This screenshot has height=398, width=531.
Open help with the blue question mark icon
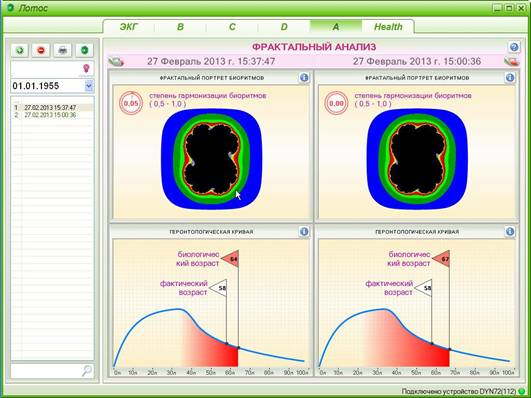[x=514, y=47]
